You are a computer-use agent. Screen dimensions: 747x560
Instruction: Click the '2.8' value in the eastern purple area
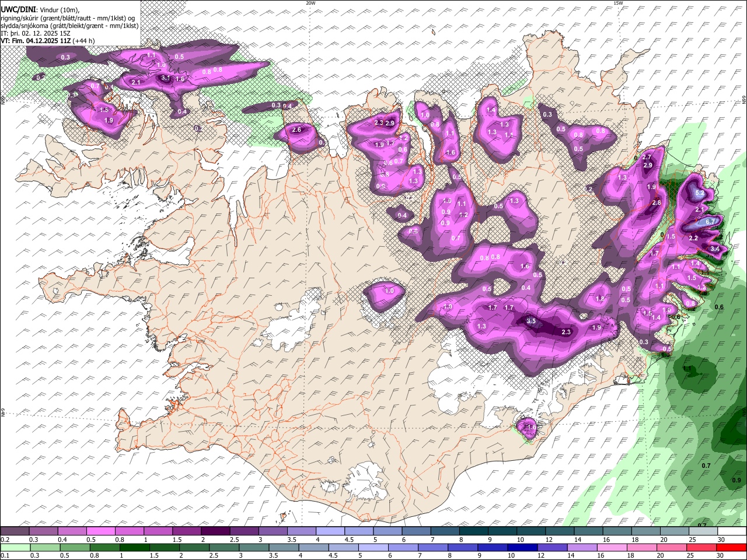[656, 203]
